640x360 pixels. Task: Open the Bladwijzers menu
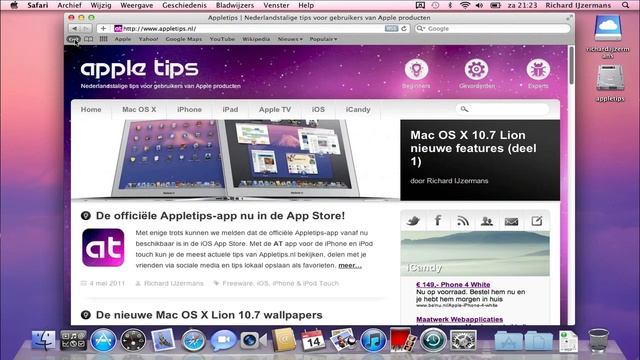pos(235,5)
